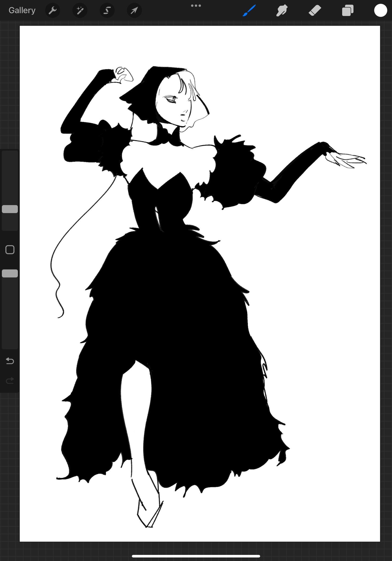Click the brush size slider handle
Viewport: 392px width, 561px height.
tap(10, 209)
